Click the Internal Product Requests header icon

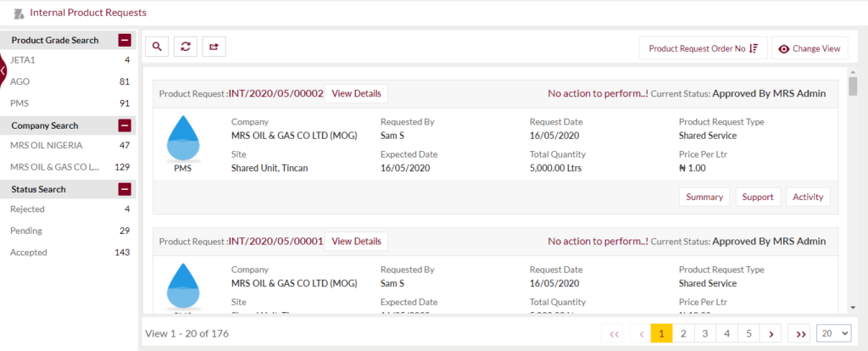19,13
